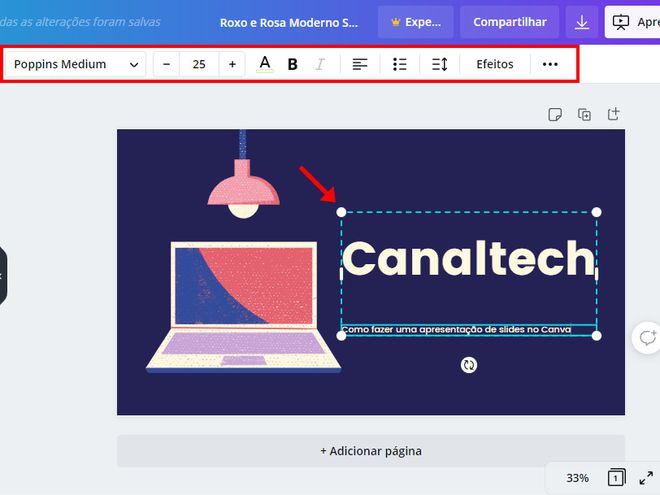Duplicate the page
The width and height of the screenshot is (660, 495).
point(584,114)
